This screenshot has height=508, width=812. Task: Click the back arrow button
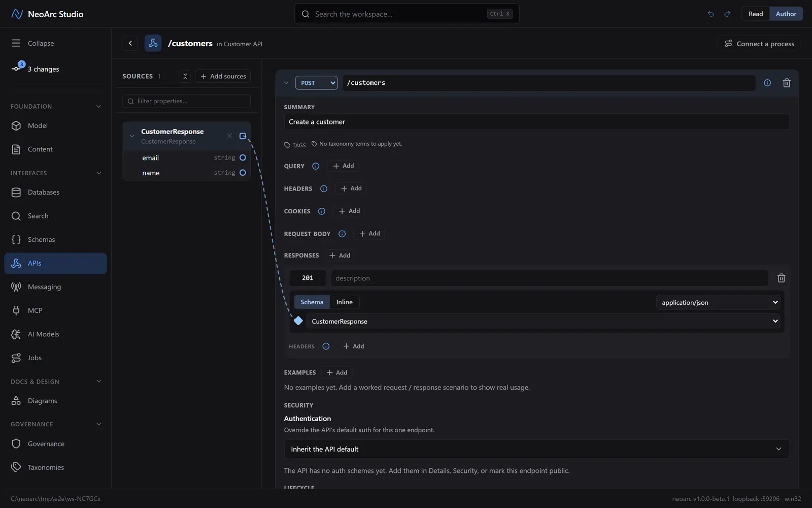tap(130, 43)
